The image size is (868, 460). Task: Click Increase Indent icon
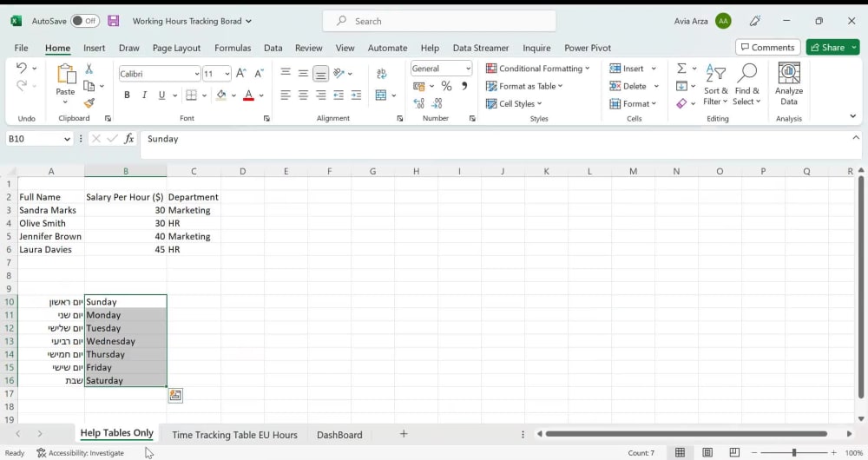click(356, 95)
